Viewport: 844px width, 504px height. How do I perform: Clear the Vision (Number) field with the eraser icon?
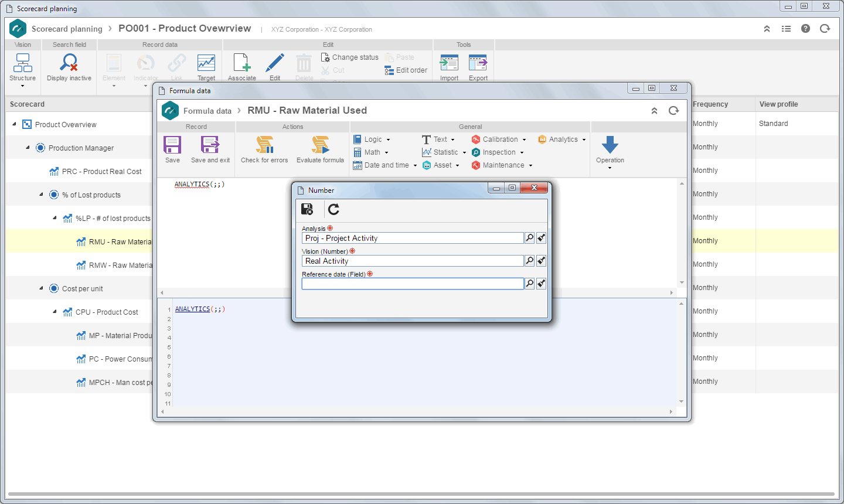click(x=542, y=261)
